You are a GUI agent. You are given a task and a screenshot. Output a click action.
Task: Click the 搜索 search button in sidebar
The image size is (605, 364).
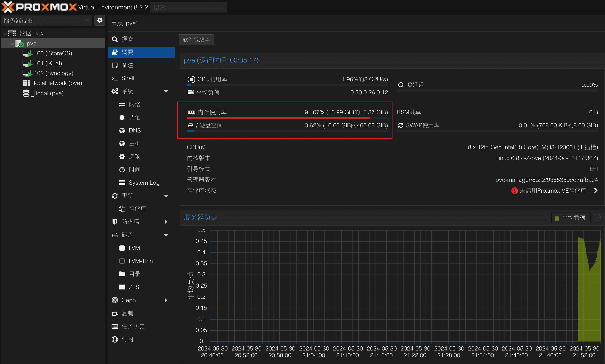pyautogui.click(x=127, y=39)
